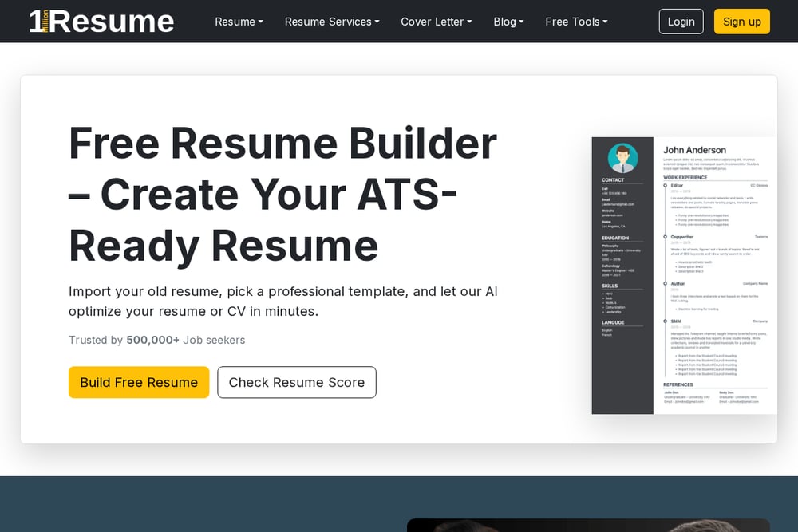Screen dimensions: 798x532
Task: Click Check Resume Score button
Action: tap(297, 382)
